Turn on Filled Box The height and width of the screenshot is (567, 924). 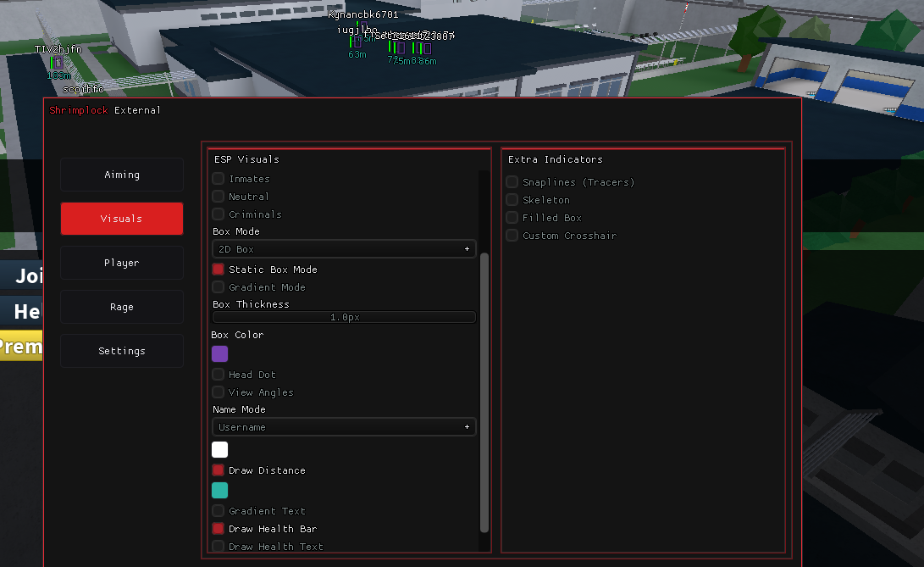(512, 217)
